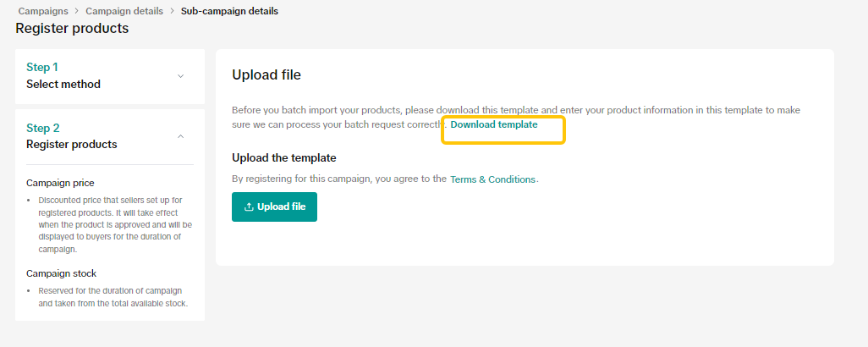The image size is (868, 347).
Task: Click the Register products title under Step 2
Action: [x=72, y=145]
